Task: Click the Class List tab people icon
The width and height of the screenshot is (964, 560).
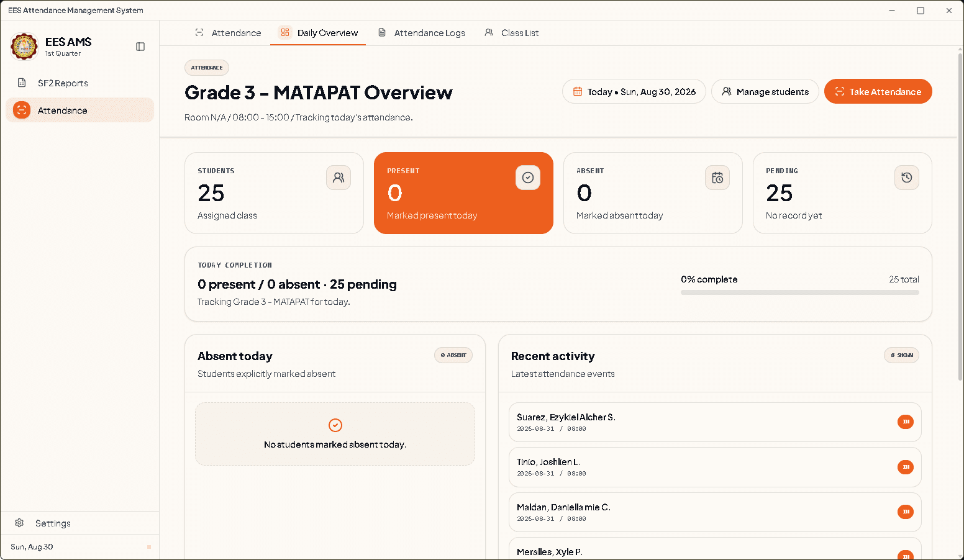Action: click(489, 32)
